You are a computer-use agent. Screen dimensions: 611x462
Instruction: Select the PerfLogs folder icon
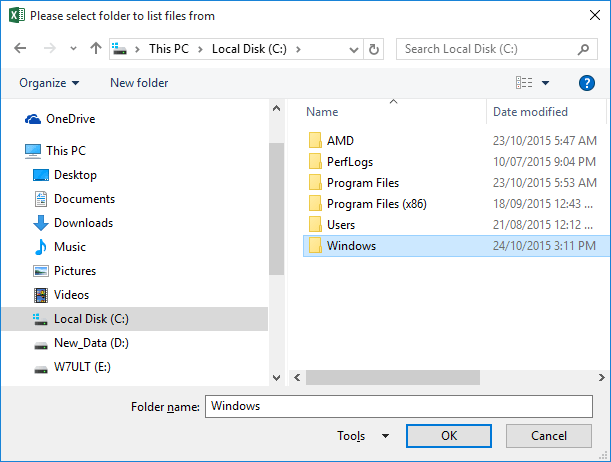click(315, 161)
